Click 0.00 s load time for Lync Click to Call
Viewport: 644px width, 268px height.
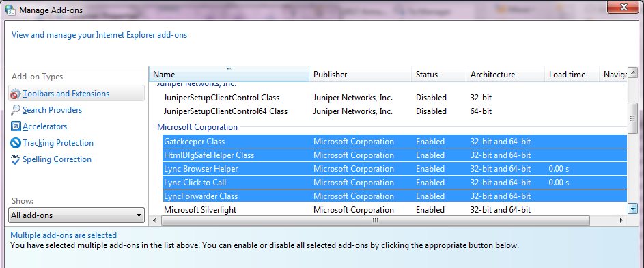(x=559, y=183)
